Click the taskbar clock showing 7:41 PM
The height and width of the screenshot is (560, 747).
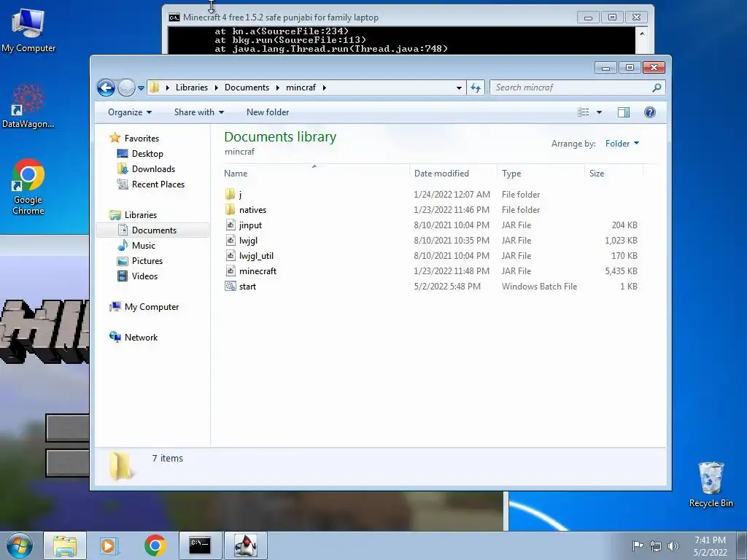tap(710, 546)
